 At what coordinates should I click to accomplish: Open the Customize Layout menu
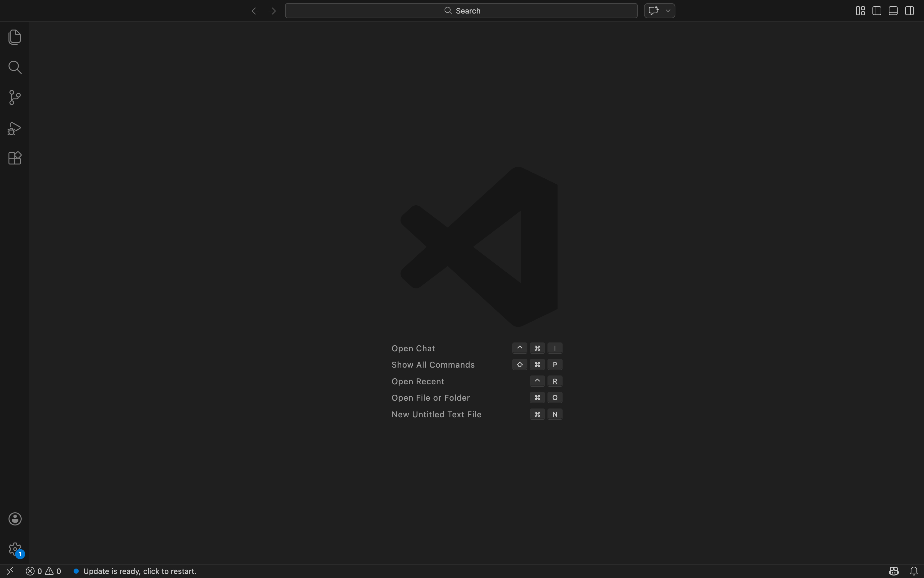click(860, 11)
